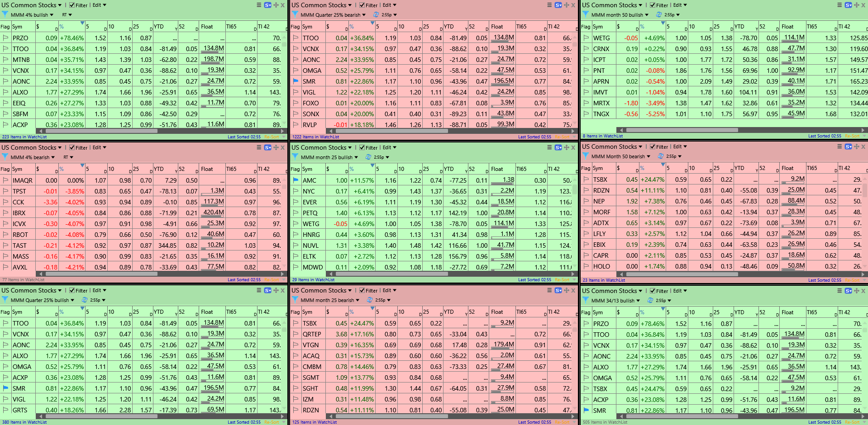868x425 pixels.
Task: Open the hamburger menu in MMM Quarter 25% bullish panel
Action: point(259,290)
